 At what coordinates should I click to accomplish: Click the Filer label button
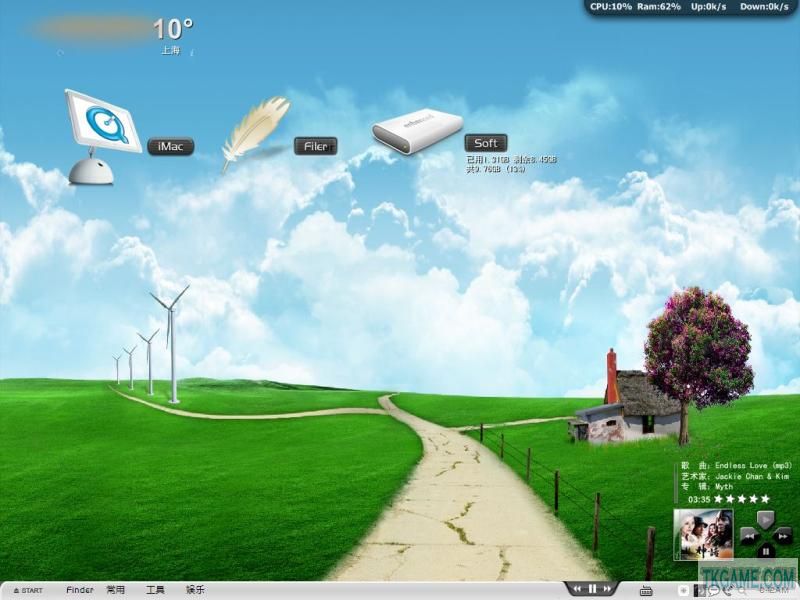315,146
